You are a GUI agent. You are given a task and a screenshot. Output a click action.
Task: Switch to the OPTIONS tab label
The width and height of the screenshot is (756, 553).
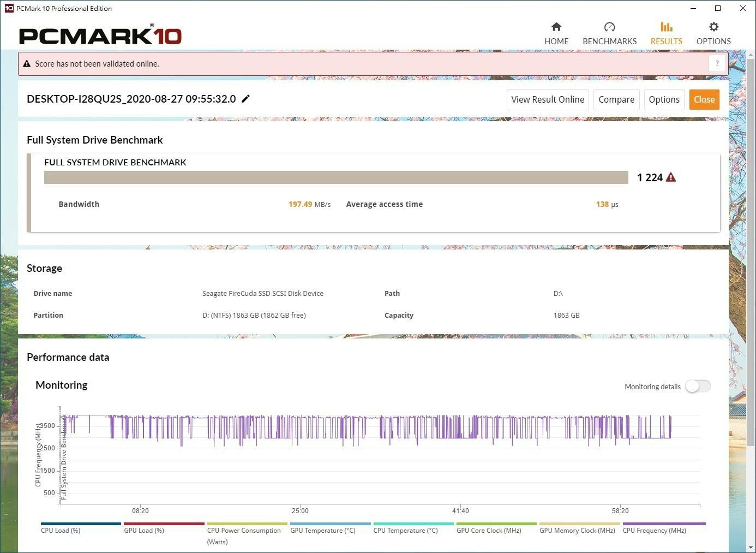[713, 41]
